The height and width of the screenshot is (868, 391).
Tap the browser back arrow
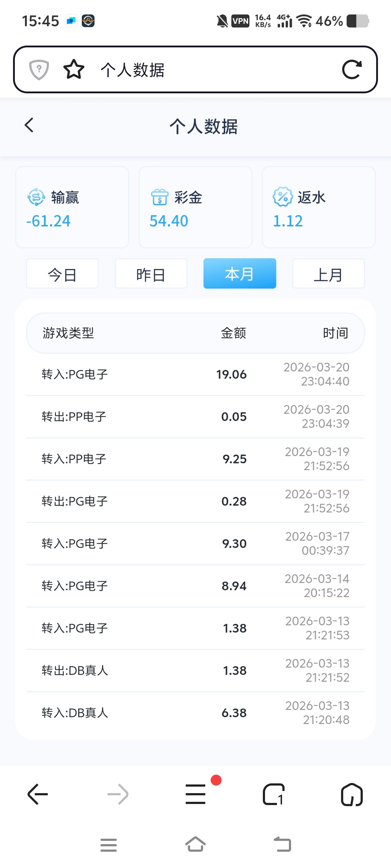coord(38,794)
